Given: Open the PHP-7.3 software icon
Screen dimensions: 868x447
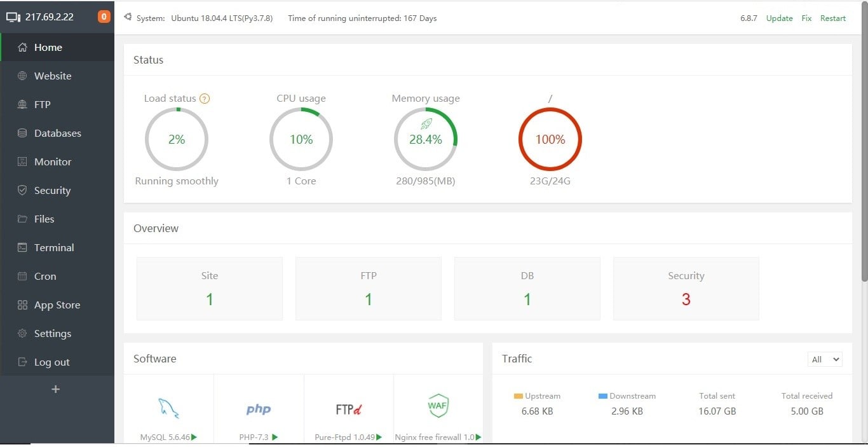Looking at the screenshot, I should coord(259,409).
